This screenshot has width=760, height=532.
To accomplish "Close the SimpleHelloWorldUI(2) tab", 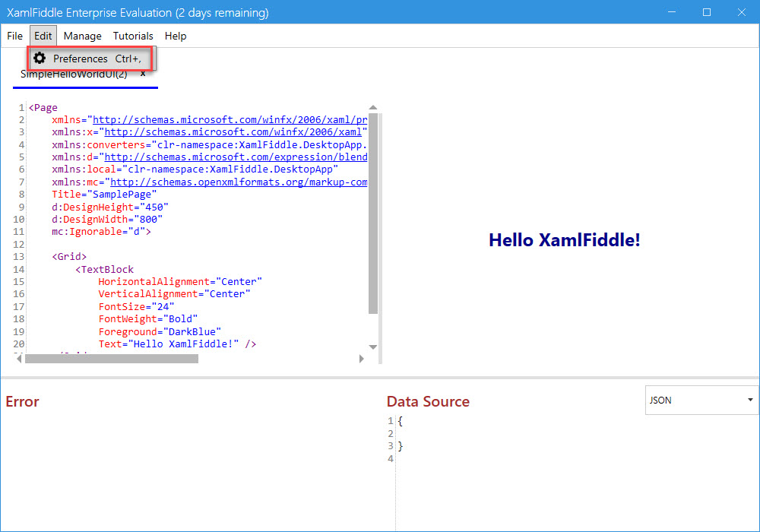I will tap(143, 74).
